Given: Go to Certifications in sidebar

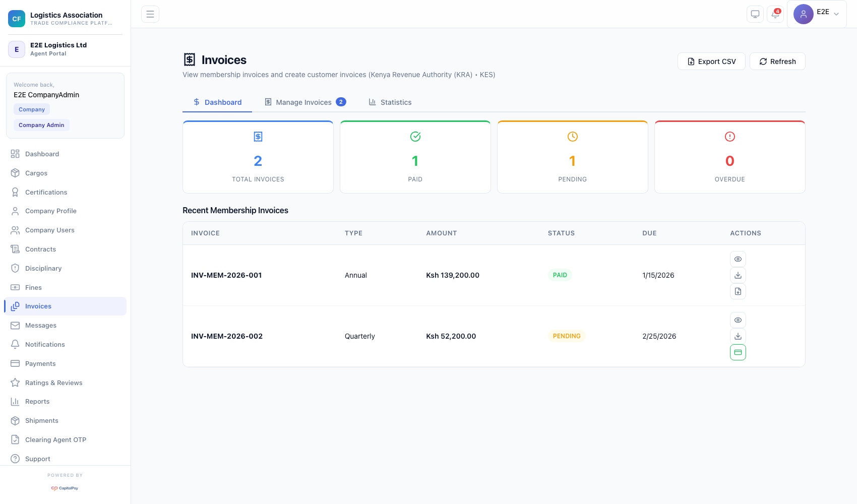Looking at the screenshot, I should coord(46,193).
